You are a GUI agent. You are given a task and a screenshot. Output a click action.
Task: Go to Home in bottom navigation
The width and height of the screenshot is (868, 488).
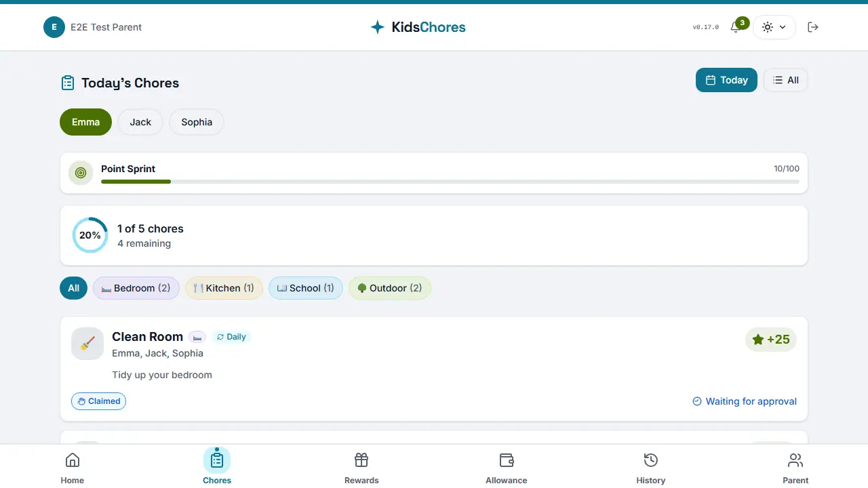pos(73,468)
